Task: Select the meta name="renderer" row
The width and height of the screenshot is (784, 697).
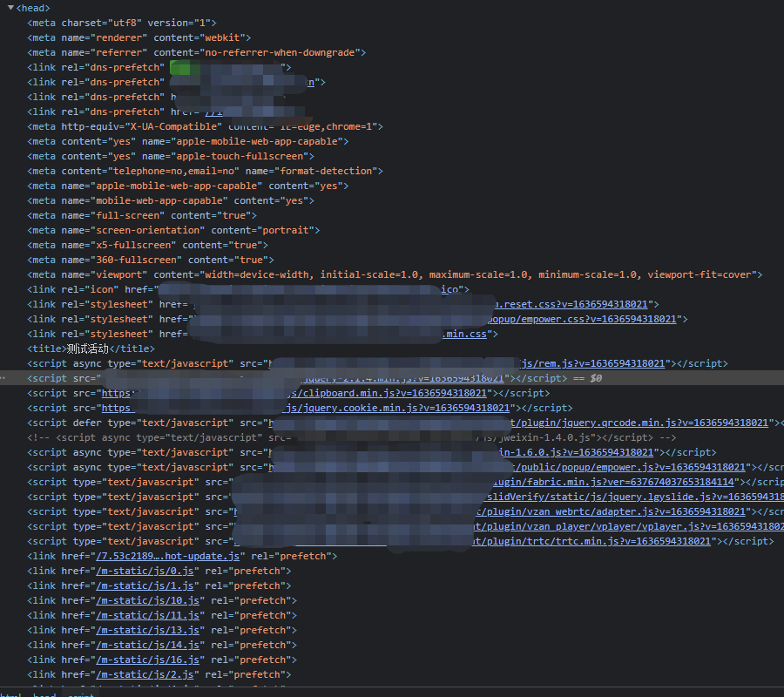Action: click(139, 37)
